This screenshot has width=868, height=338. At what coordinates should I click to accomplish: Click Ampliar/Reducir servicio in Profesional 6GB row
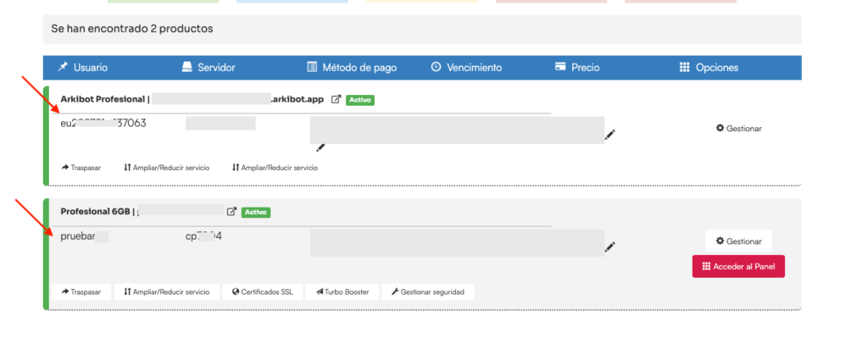[167, 292]
